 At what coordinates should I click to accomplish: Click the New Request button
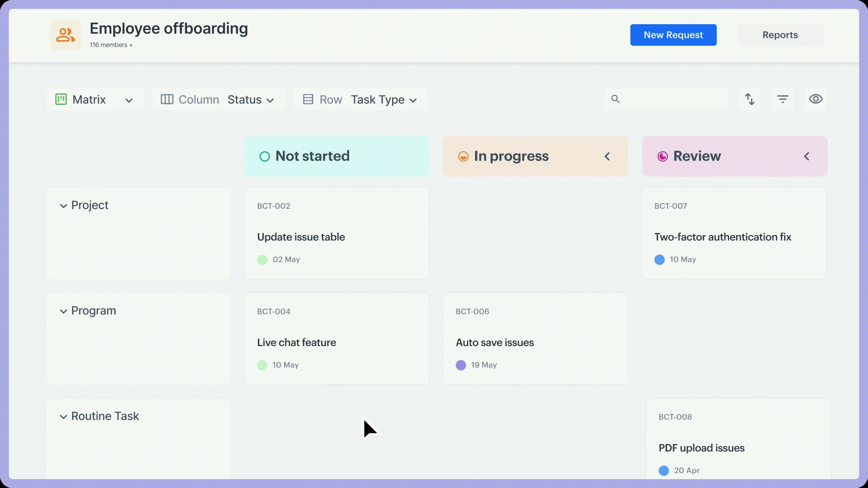click(673, 35)
